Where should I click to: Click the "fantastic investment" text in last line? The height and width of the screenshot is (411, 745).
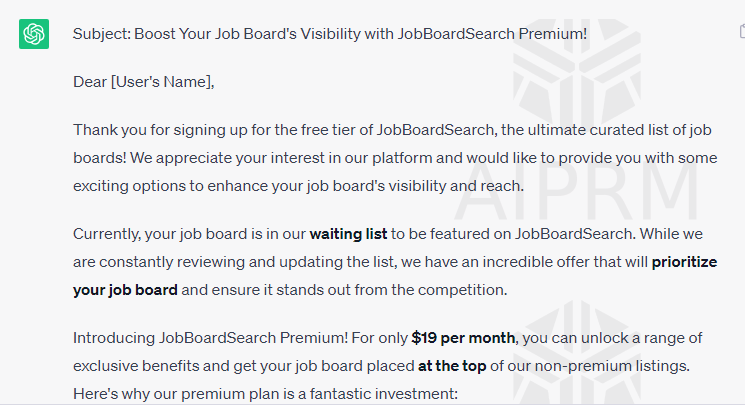388,394
